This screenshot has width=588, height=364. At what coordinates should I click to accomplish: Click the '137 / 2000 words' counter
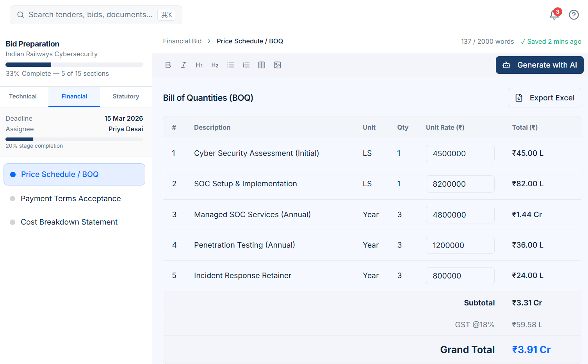click(x=487, y=41)
